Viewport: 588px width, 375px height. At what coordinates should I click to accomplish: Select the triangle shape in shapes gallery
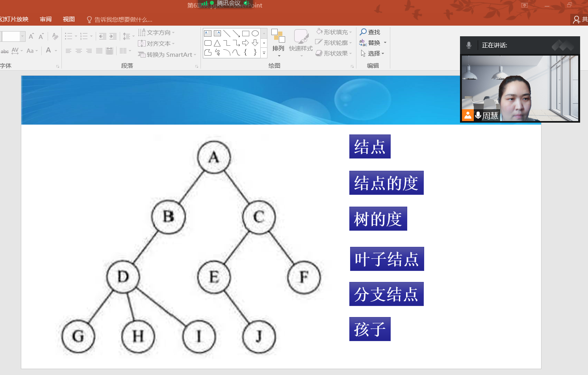click(217, 43)
